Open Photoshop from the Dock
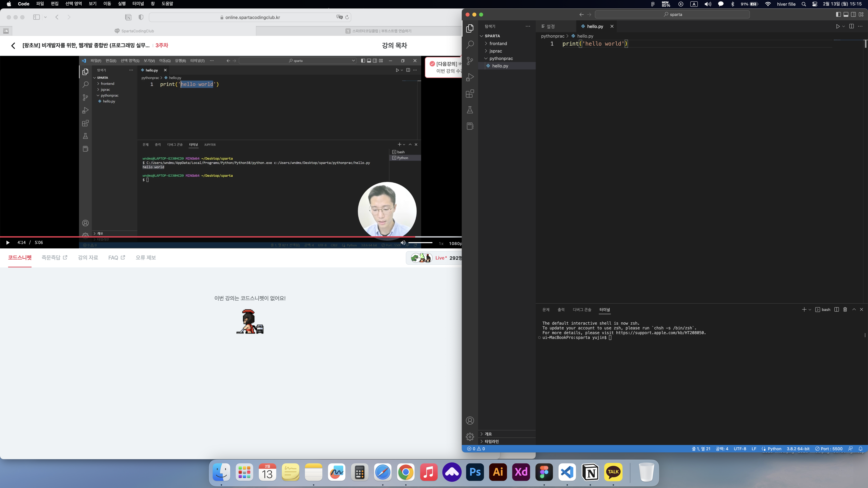The height and width of the screenshot is (488, 868). (x=475, y=472)
